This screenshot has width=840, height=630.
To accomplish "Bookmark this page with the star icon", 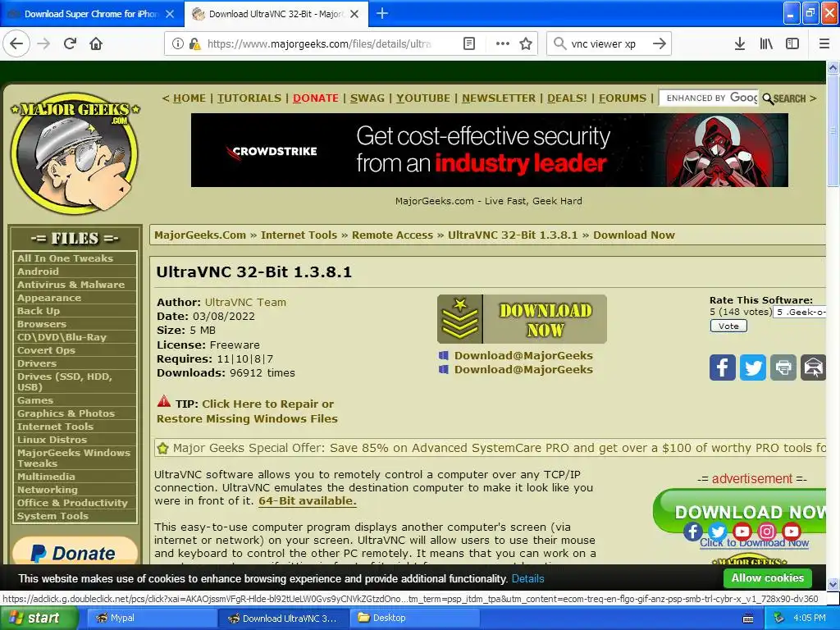I will (x=526, y=43).
